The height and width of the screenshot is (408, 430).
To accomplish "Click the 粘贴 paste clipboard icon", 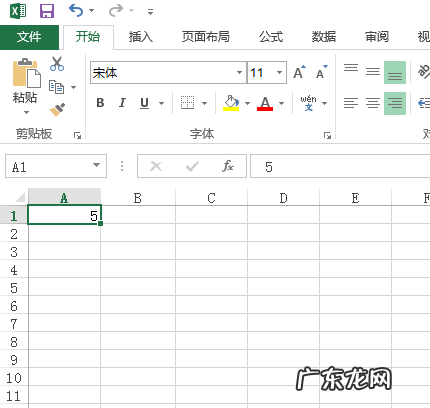I will point(27,73).
